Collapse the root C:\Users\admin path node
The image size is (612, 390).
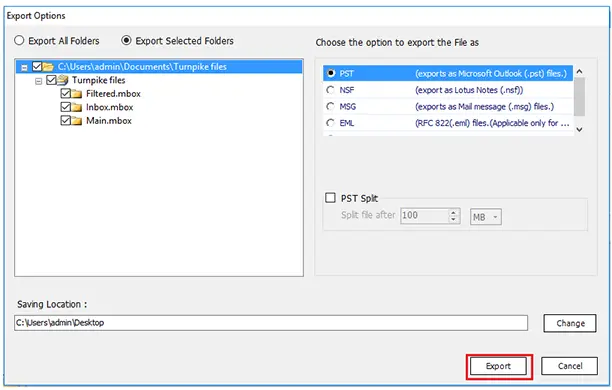tap(24, 68)
